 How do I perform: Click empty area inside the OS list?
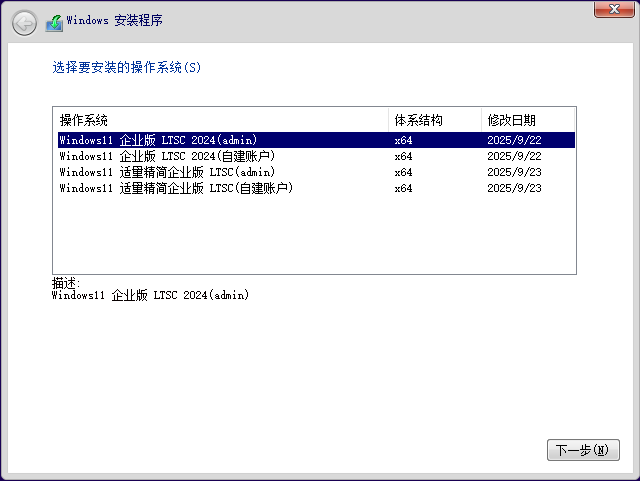(300, 235)
